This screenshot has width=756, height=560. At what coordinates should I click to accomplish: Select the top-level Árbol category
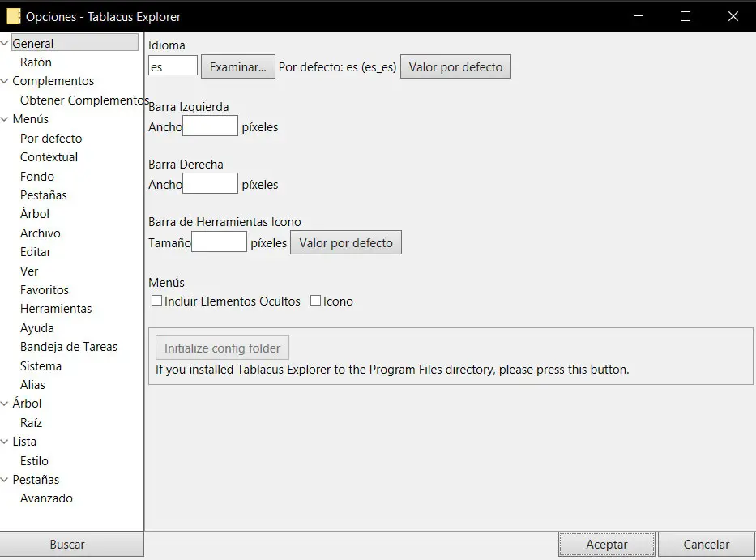27,404
